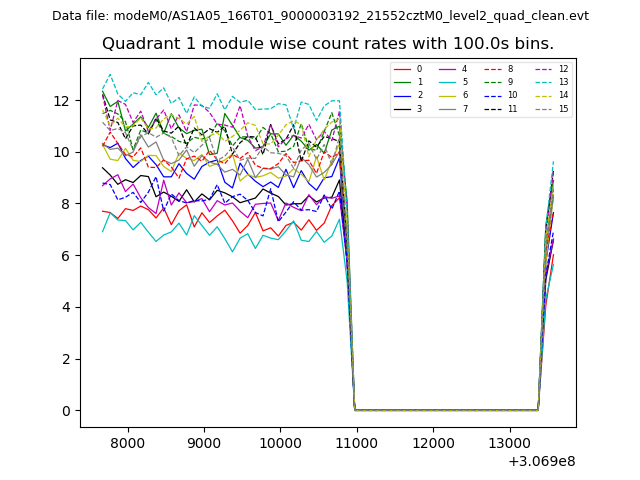
Task: Click the plot title about Quadrant 1 count rates
Action: pos(328,44)
